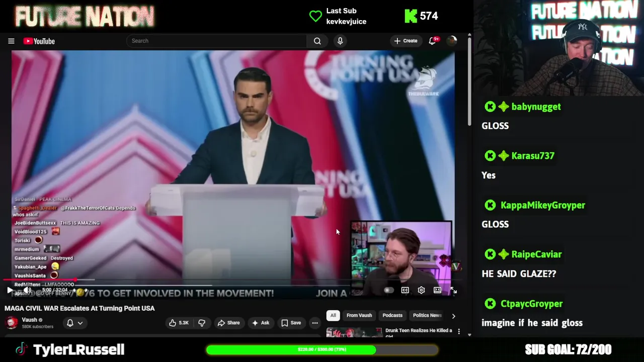
Task: Click the search magnifier button
Action: pos(317,41)
